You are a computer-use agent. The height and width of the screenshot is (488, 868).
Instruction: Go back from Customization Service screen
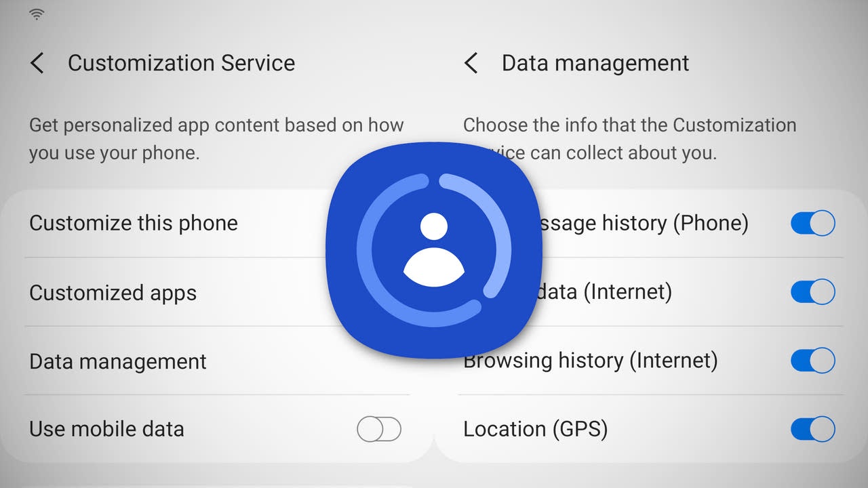37,64
